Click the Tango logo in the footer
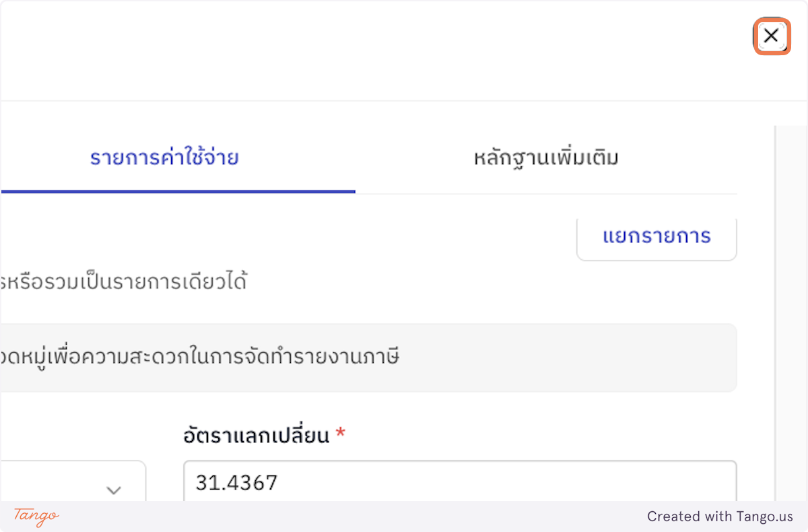The width and height of the screenshot is (808, 532). point(35,517)
